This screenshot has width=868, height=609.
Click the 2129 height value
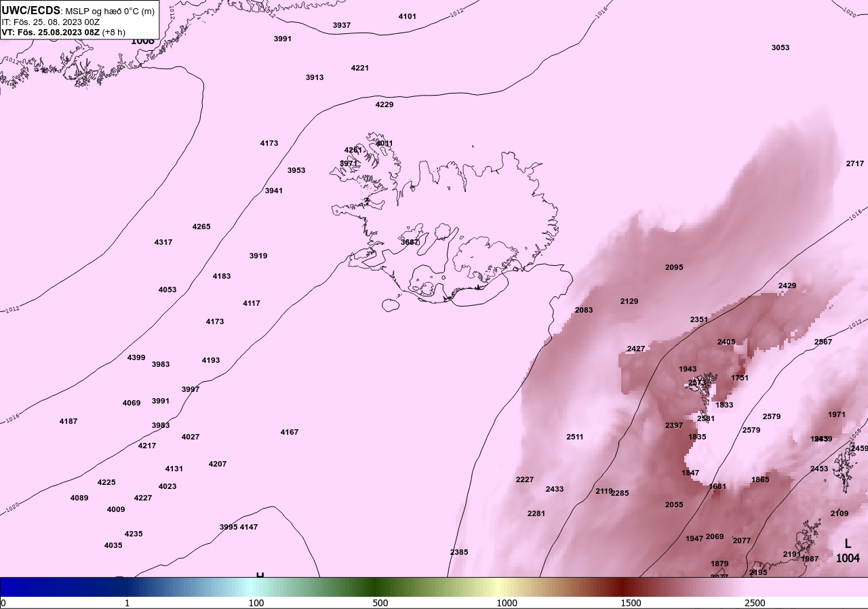[629, 301]
